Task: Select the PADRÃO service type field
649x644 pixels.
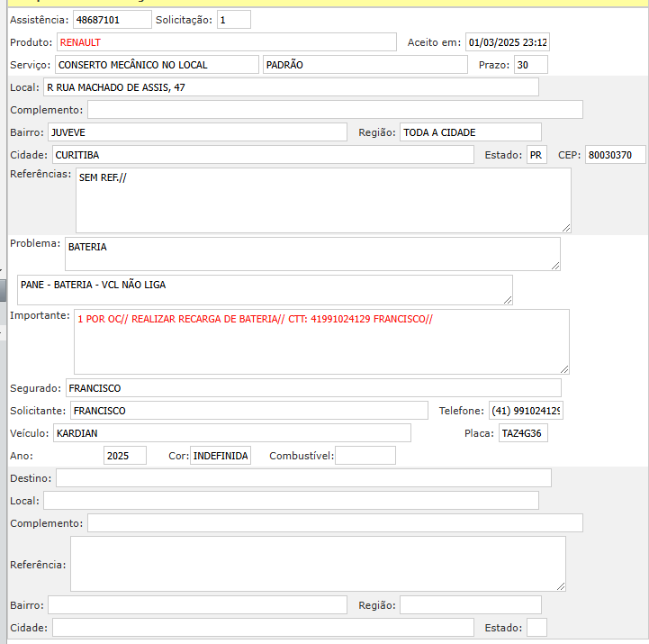Action: pyautogui.click(x=365, y=65)
